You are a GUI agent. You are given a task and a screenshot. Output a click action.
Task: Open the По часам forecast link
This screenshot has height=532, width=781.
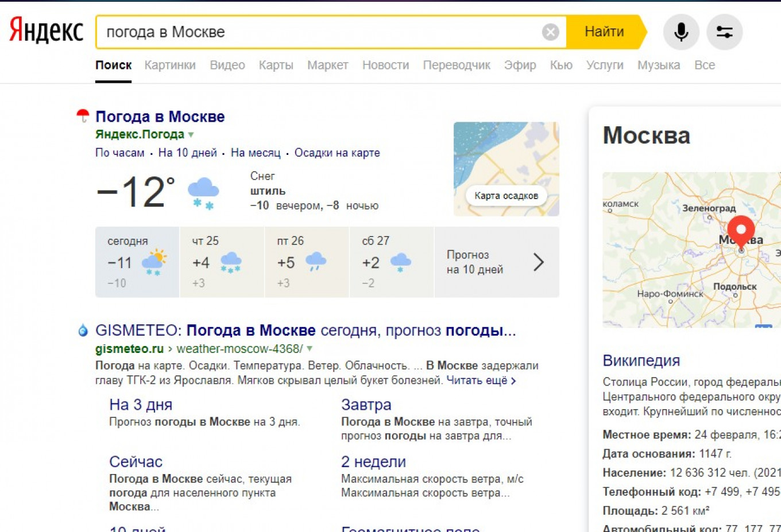coord(119,153)
